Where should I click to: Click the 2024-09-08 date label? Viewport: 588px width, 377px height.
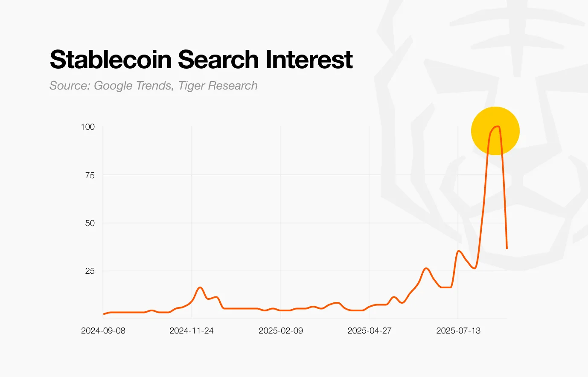point(103,331)
